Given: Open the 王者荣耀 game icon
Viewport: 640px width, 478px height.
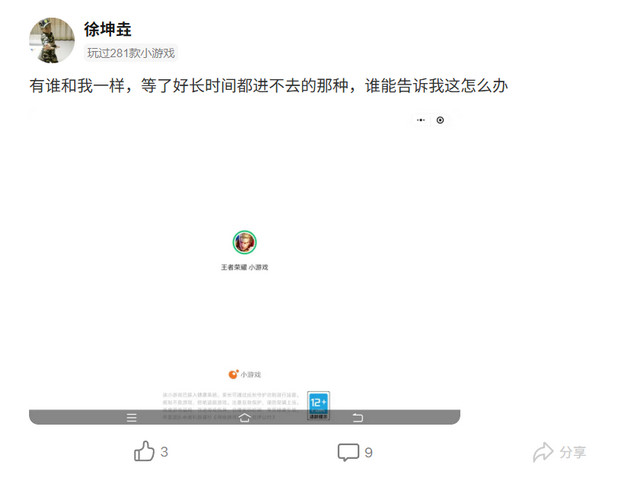Looking at the screenshot, I should click(244, 242).
